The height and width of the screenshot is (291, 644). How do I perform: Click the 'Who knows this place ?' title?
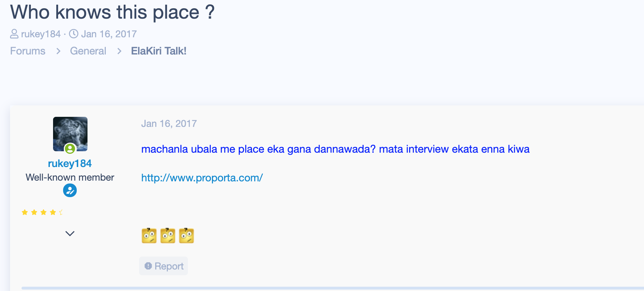click(x=112, y=12)
